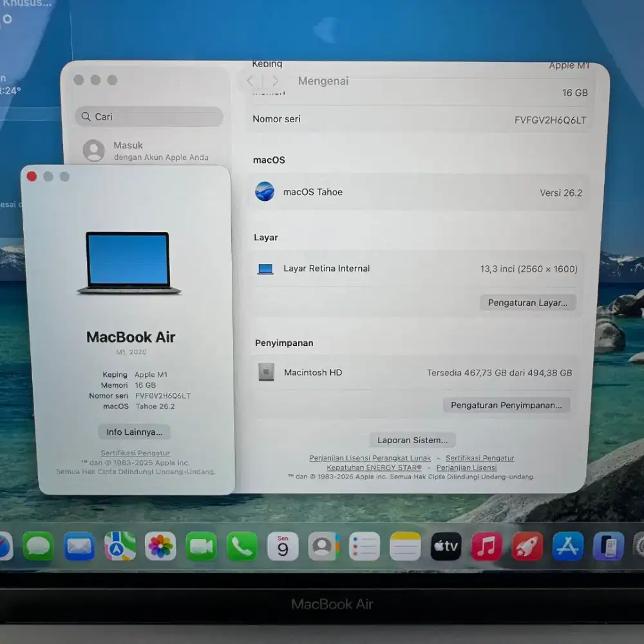This screenshot has height=644, width=644.
Task: Click the Cari search field
Action: (x=149, y=117)
